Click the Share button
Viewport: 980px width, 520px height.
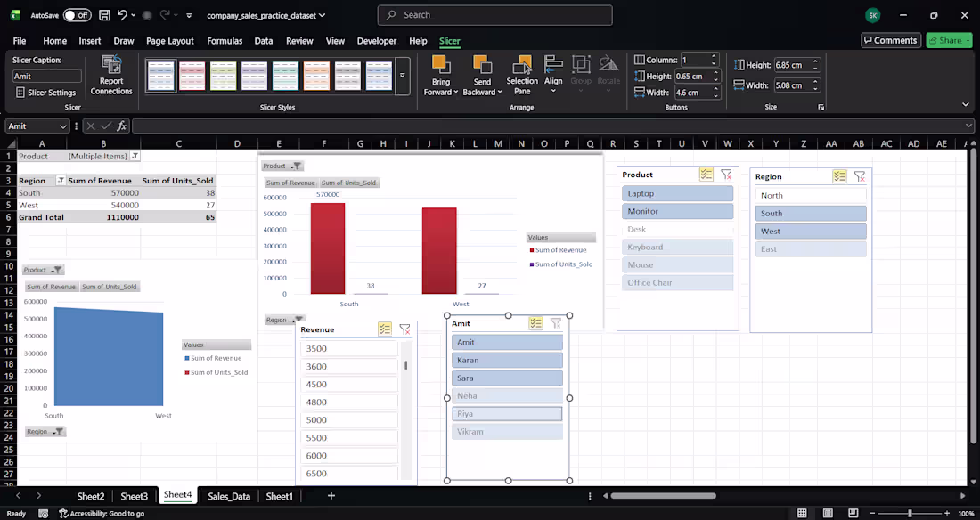coord(948,40)
